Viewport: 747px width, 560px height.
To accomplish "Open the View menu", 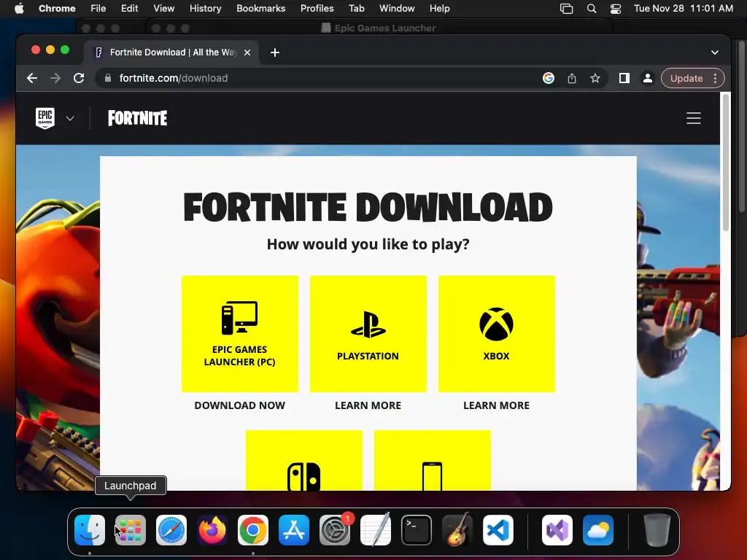I will [163, 9].
